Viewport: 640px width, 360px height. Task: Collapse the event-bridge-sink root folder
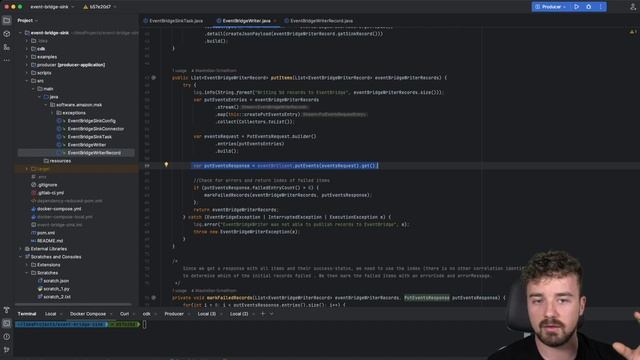[20, 33]
